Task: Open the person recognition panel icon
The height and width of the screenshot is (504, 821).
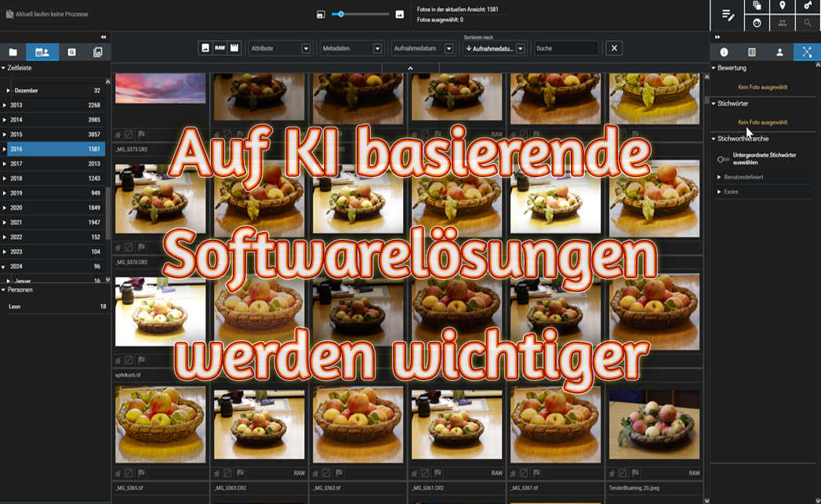Action: [779, 53]
